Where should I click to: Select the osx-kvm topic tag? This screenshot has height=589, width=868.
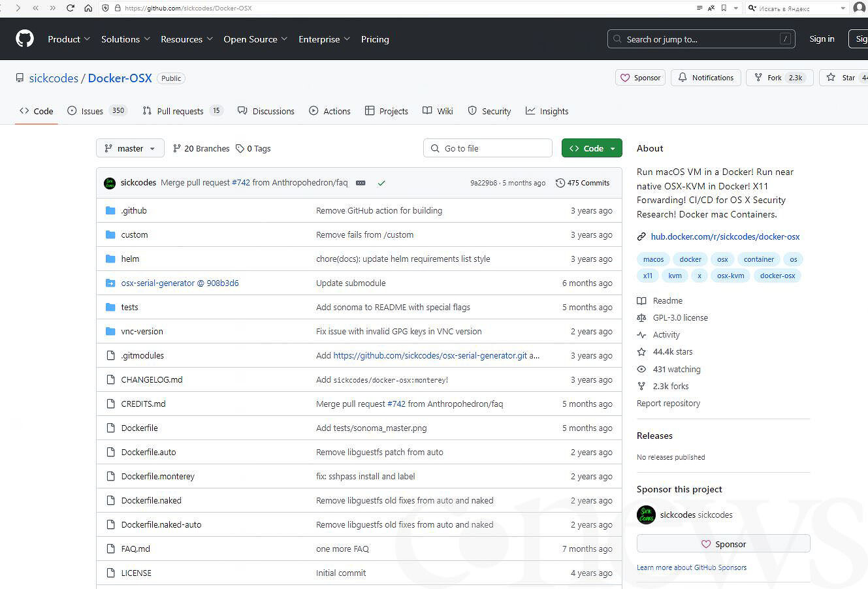point(730,276)
